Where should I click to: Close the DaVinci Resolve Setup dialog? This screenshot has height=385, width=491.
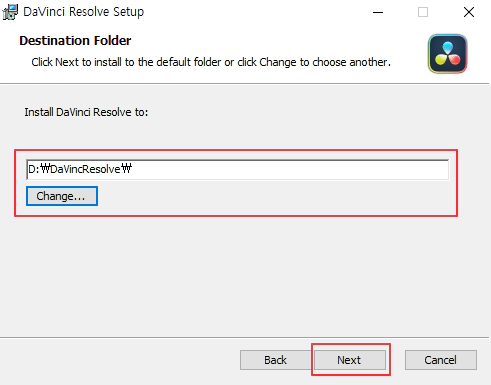click(x=469, y=12)
